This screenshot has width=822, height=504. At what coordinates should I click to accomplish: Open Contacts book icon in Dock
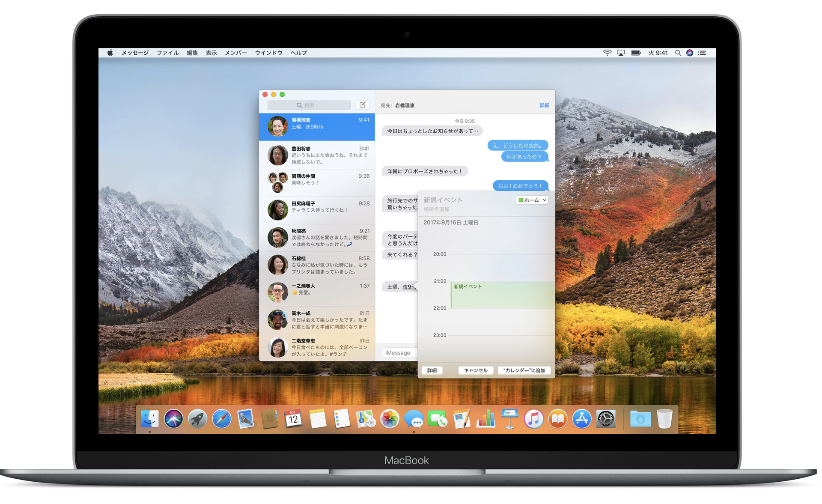(270, 418)
